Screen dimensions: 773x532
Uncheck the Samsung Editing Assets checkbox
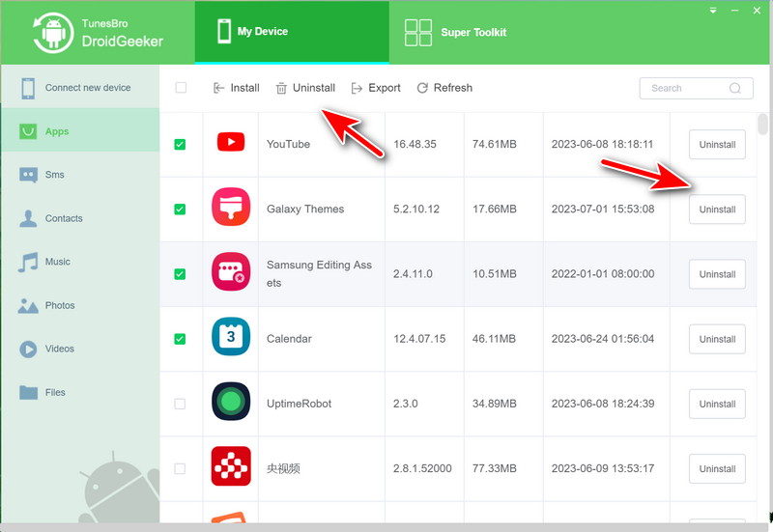point(180,274)
